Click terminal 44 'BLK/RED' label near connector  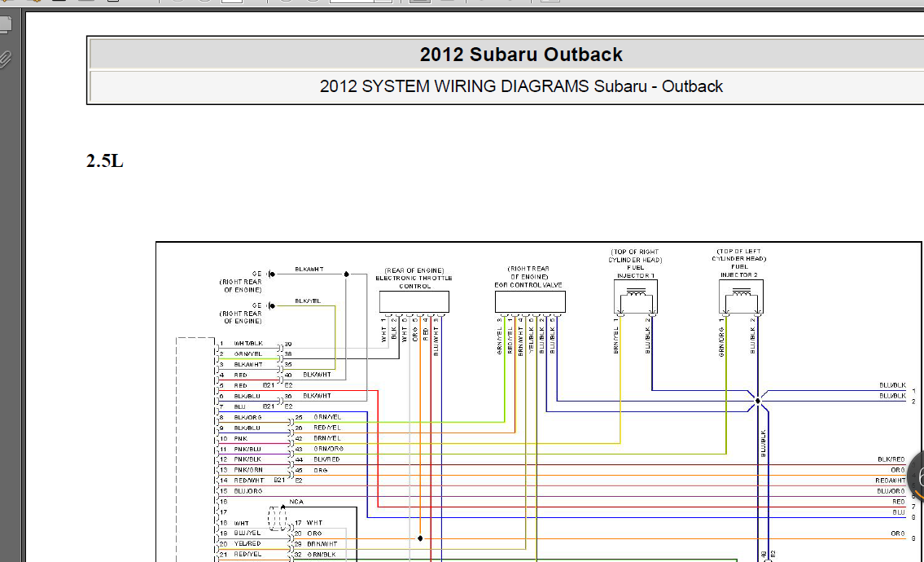[327, 459]
